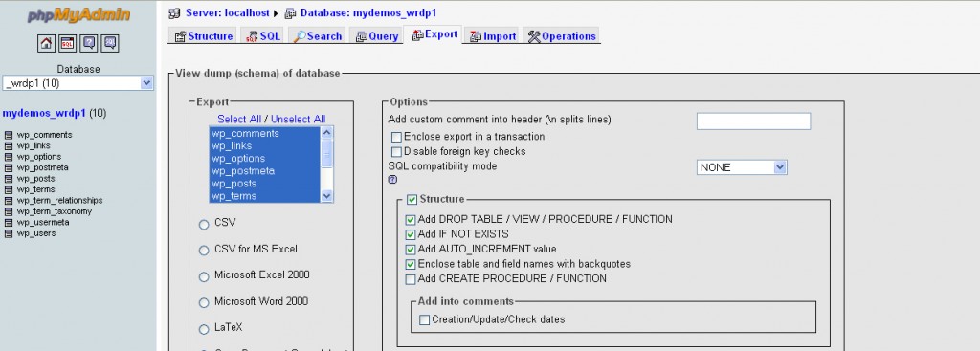Open the Operations tab

tap(561, 36)
